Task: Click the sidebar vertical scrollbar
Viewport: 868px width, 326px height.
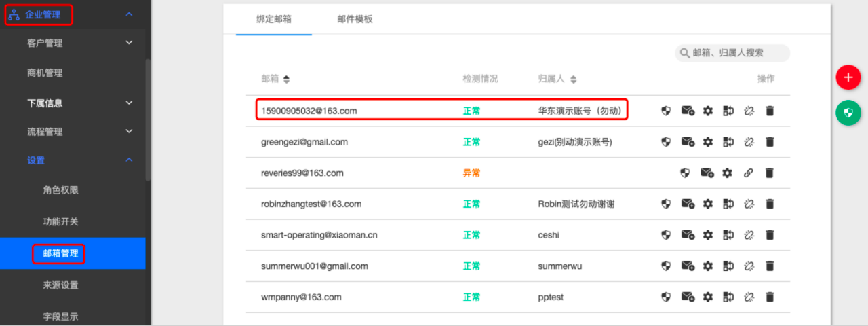Action: [148, 120]
